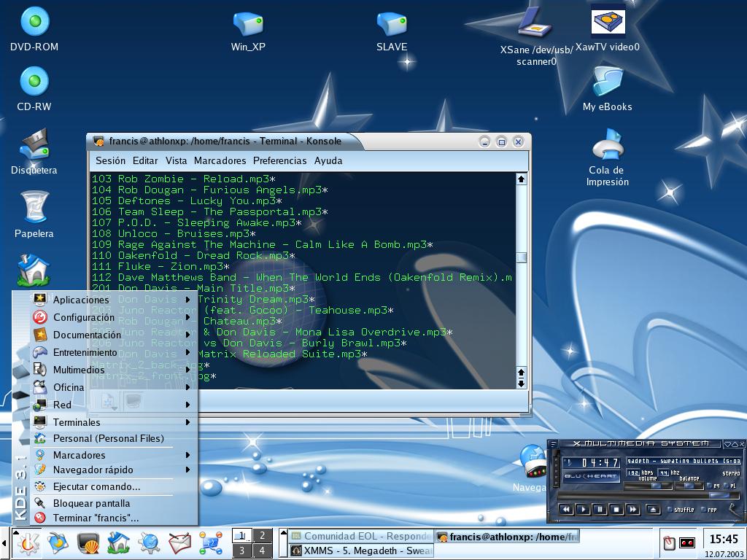This screenshot has width=747, height=560.
Task: Click the KDE K menu launcher in panel
Action: click(28, 543)
